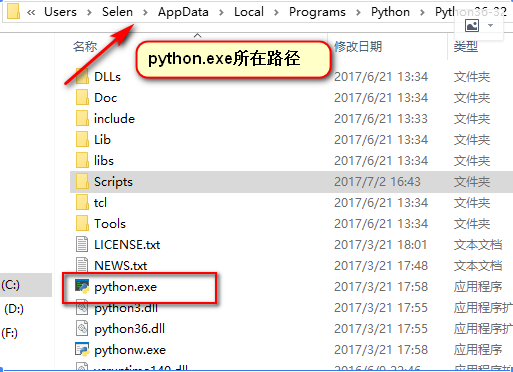This screenshot has height=372, width=513.
Task: Click the 文本文档 type of LICENSE.txt
Action: [x=478, y=245]
